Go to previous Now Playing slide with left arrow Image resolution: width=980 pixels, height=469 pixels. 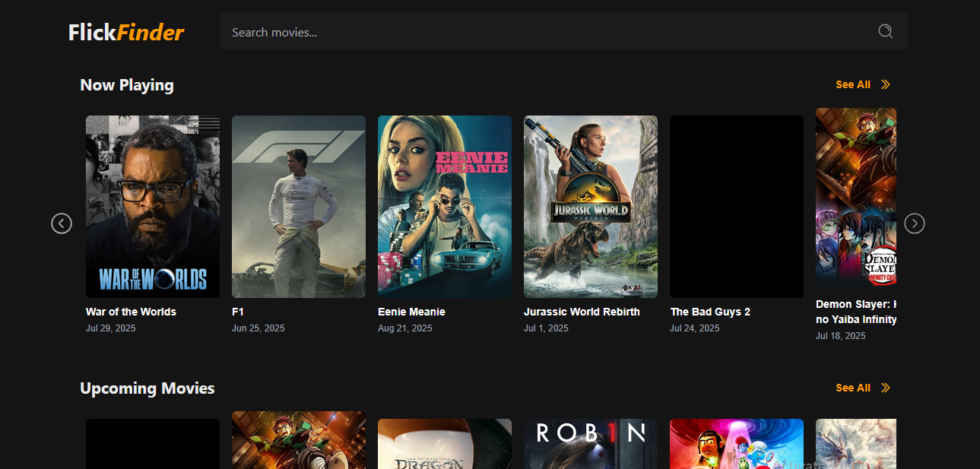62,223
